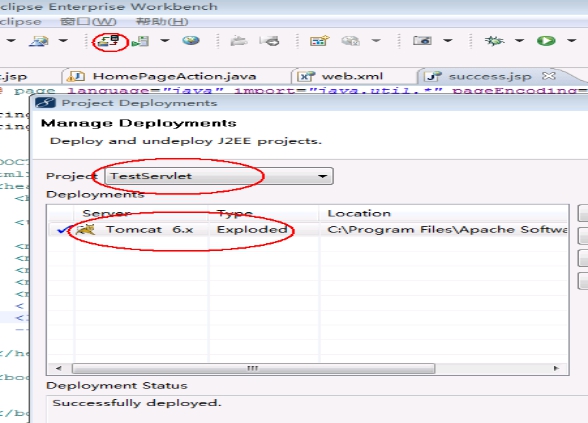This screenshot has width=588, height=423.
Task: Expand the dropdown beside Run server icon
Action: [165, 40]
